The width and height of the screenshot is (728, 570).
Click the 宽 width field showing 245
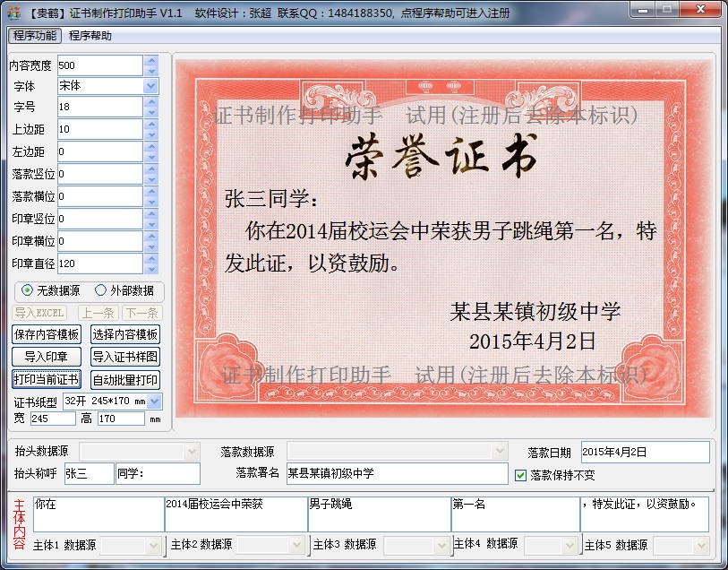[x=53, y=419]
